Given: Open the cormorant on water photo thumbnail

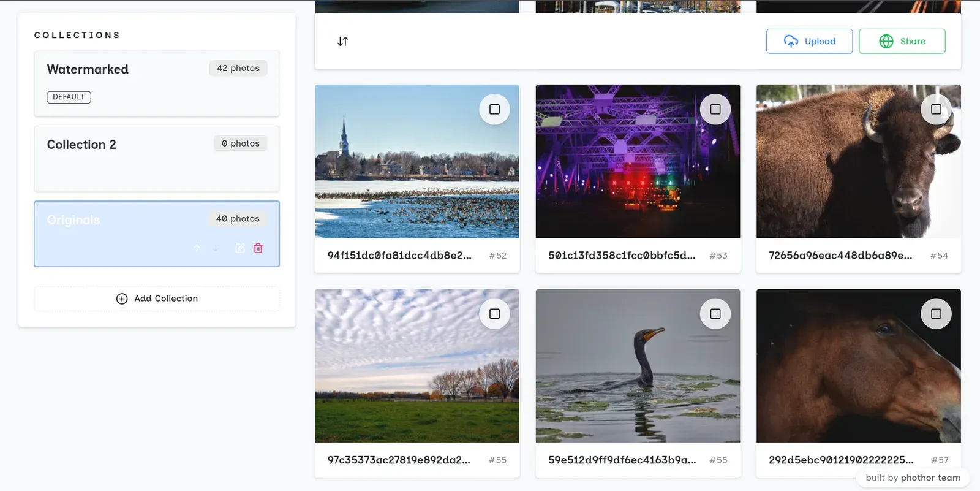Looking at the screenshot, I should pos(638,366).
